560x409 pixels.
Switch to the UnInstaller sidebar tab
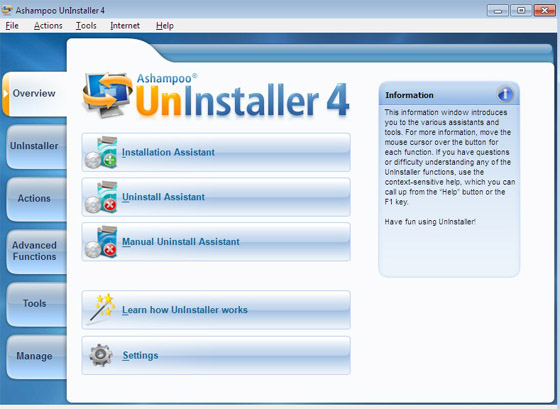pos(36,146)
